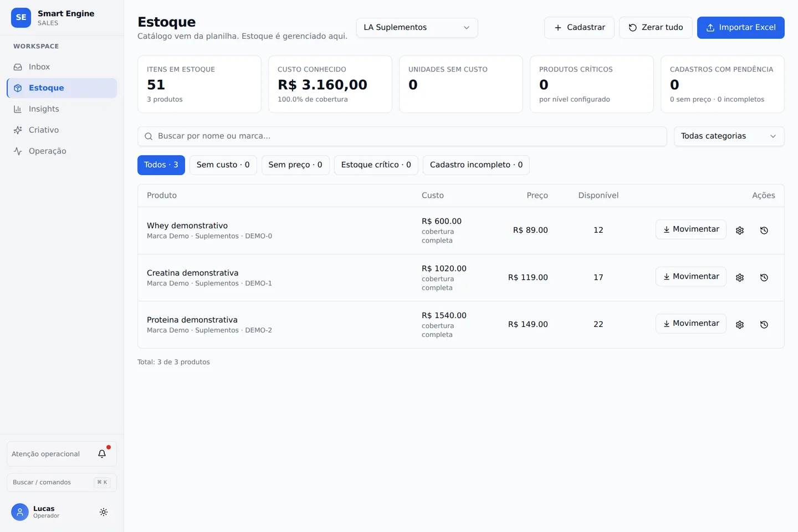Image resolution: width=798 pixels, height=532 pixels.
Task: Filter by Cadastro incompleto · 0
Action: click(x=477, y=165)
